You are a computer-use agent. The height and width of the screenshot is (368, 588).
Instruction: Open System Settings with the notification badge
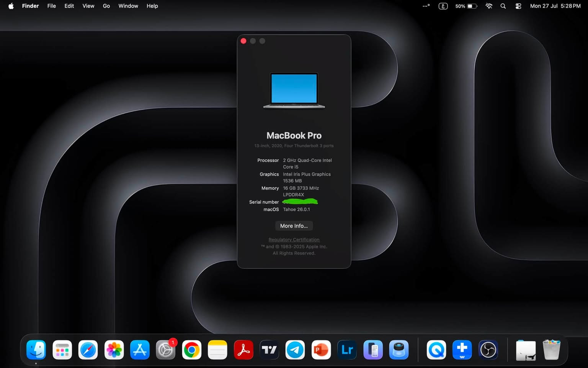[166, 350]
